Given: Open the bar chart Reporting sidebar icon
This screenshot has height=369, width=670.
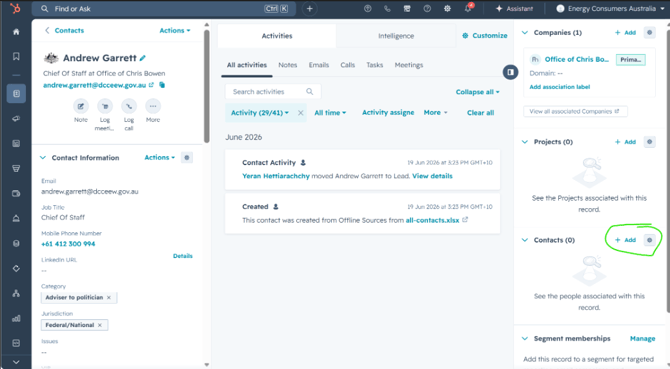Looking at the screenshot, I should tap(16, 318).
